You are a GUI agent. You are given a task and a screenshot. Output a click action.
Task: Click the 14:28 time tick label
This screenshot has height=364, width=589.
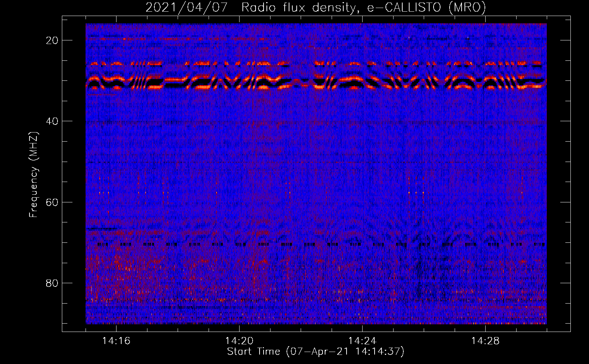point(485,341)
